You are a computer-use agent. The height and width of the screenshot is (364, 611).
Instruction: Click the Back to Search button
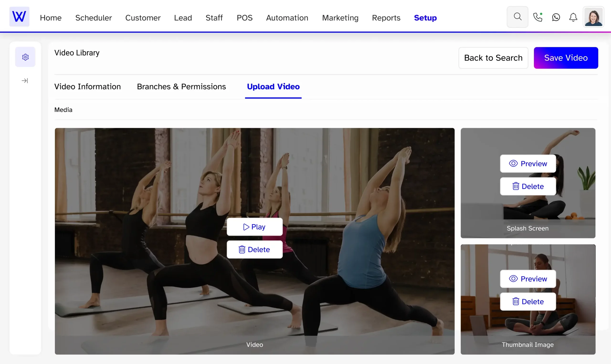[x=493, y=58]
